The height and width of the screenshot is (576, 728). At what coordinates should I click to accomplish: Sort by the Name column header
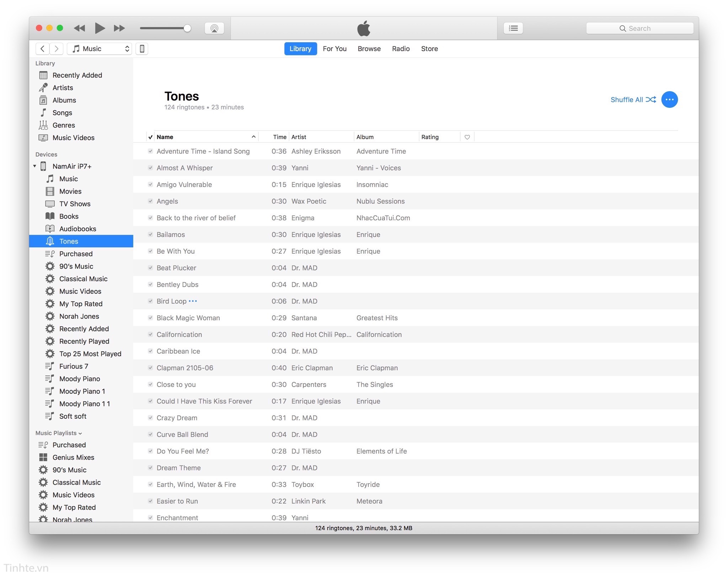(206, 137)
